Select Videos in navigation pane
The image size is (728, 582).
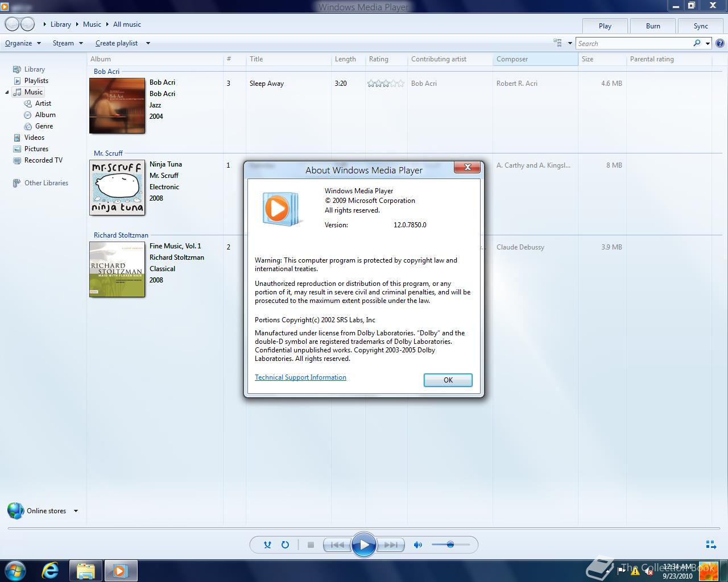34,138
